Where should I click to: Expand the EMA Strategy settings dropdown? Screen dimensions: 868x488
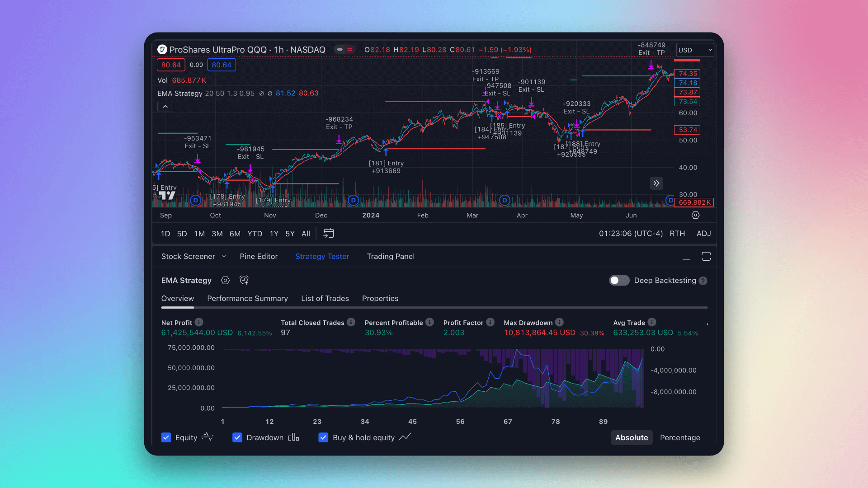pos(225,280)
